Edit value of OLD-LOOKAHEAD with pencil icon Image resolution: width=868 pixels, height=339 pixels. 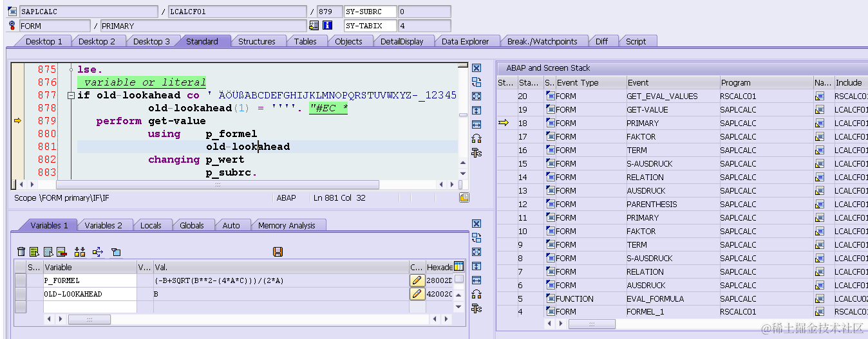click(x=417, y=294)
